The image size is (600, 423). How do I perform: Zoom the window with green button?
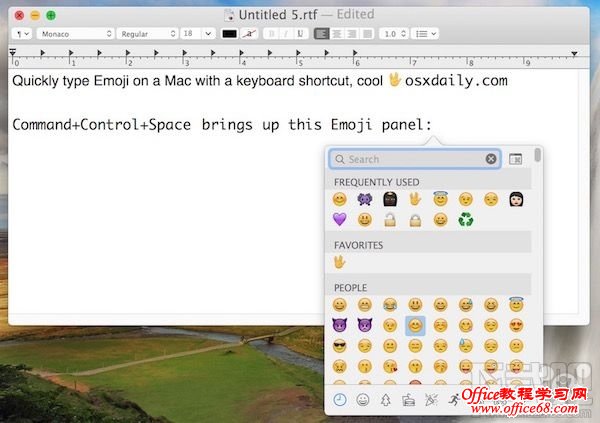51,15
